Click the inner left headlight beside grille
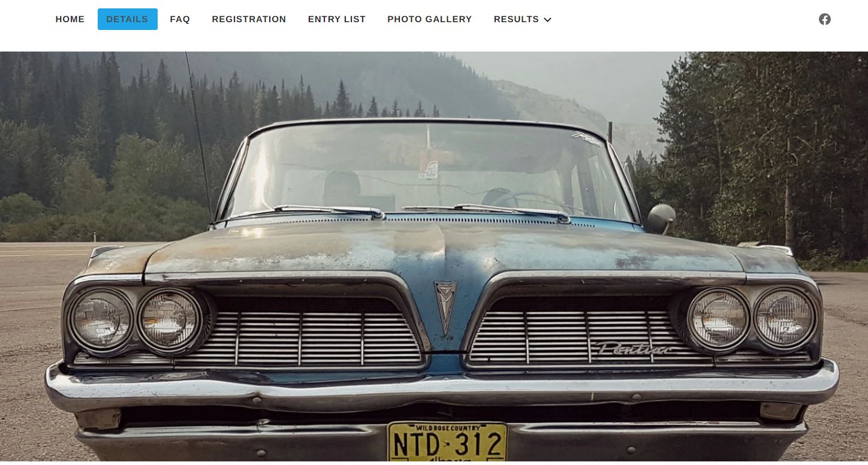 tap(169, 321)
